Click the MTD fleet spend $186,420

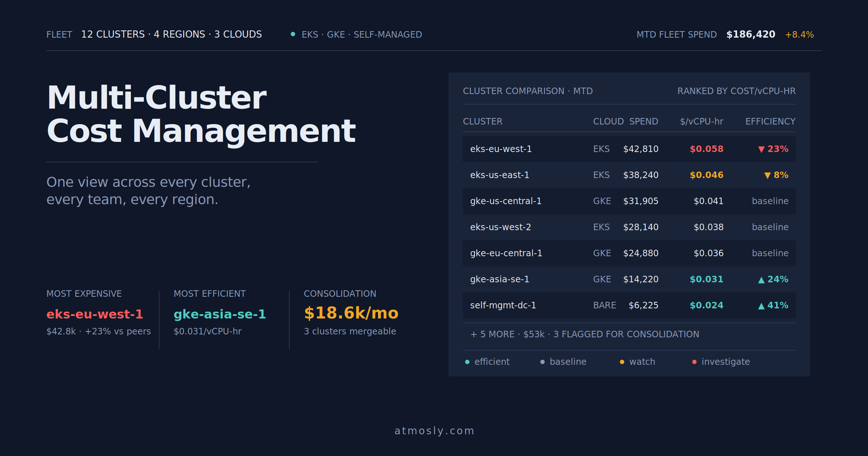751,34
